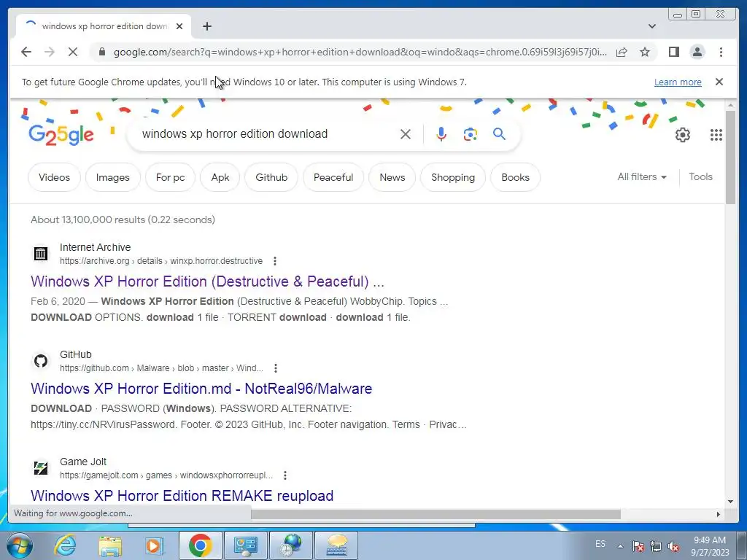Viewport: 747px width, 560px height.
Task: Click the ES language indicator
Action: (600, 544)
